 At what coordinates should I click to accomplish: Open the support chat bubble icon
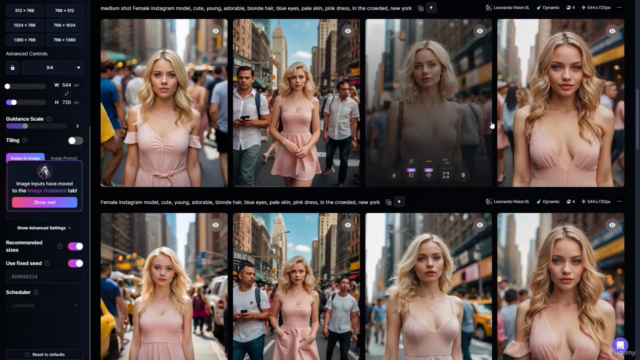(x=620, y=345)
